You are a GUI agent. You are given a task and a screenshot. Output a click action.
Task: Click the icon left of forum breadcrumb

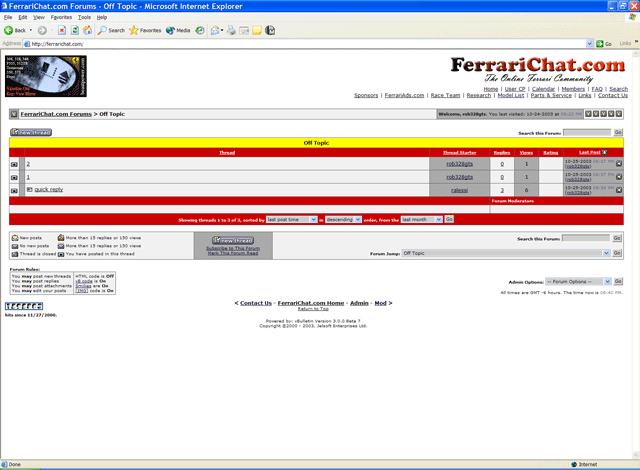click(x=14, y=114)
